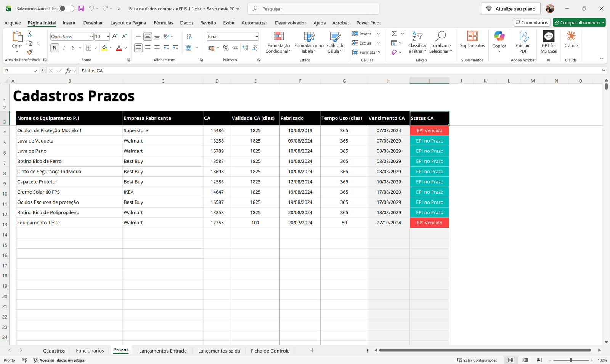610x364 pixels.
Task: Toggle center horizontal alignment
Action: [x=148, y=48]
